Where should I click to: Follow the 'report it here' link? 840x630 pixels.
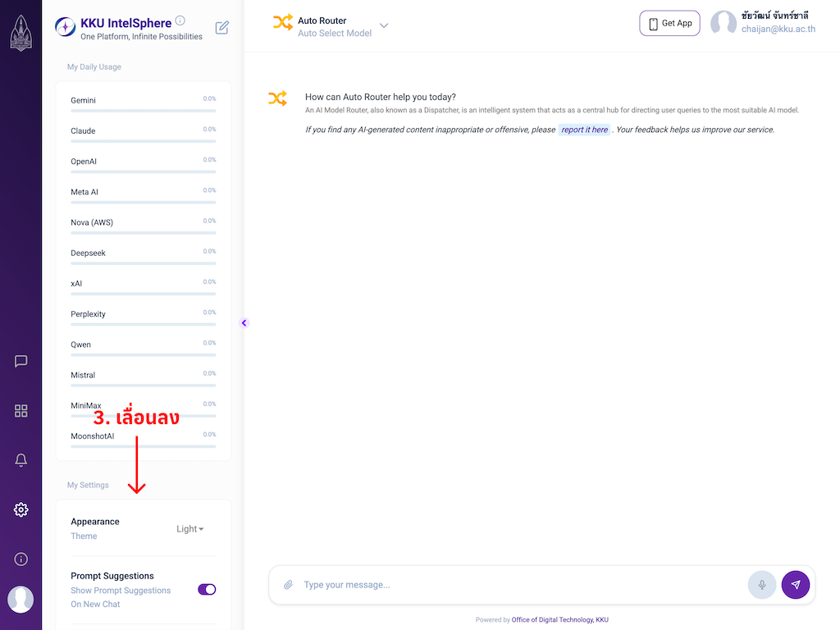(x=584, y=130)
